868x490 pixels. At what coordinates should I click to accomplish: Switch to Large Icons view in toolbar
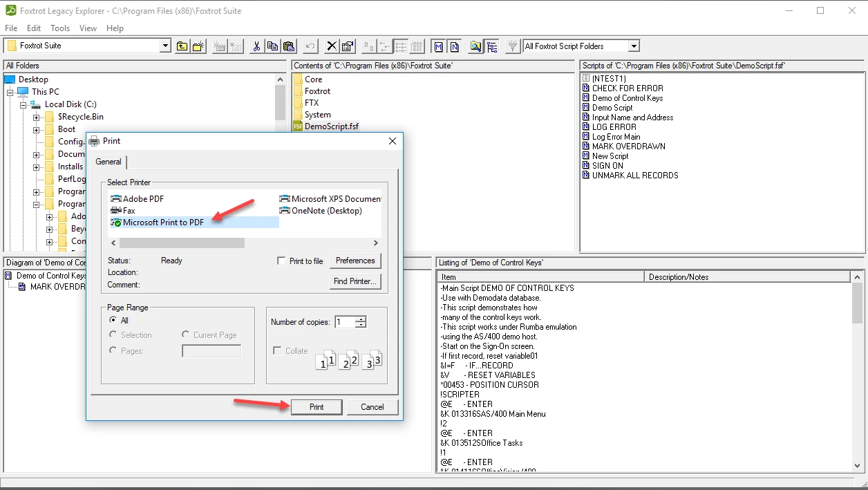coord(369,46)
